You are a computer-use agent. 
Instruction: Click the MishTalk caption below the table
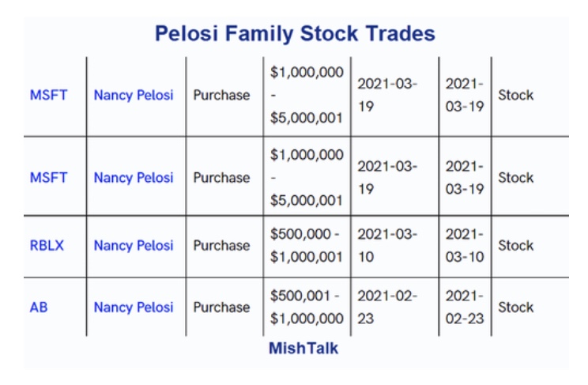(x=303, y=348)
